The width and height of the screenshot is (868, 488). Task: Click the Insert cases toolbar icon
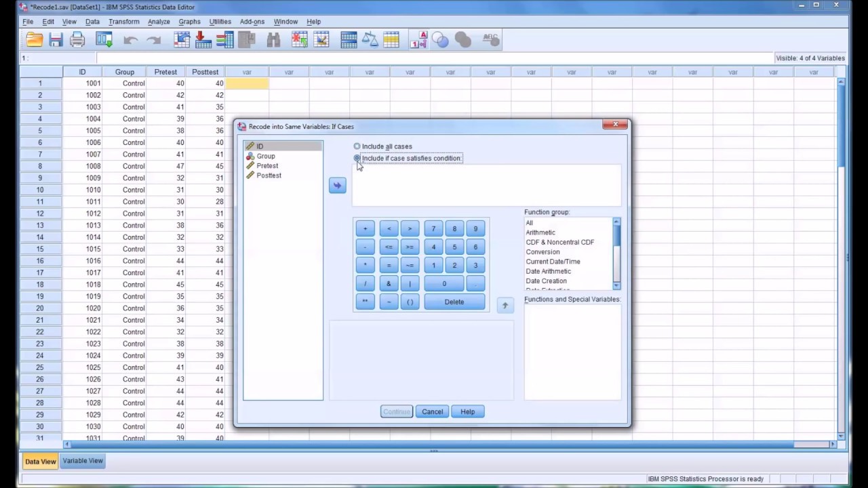[x=299, y=41]
